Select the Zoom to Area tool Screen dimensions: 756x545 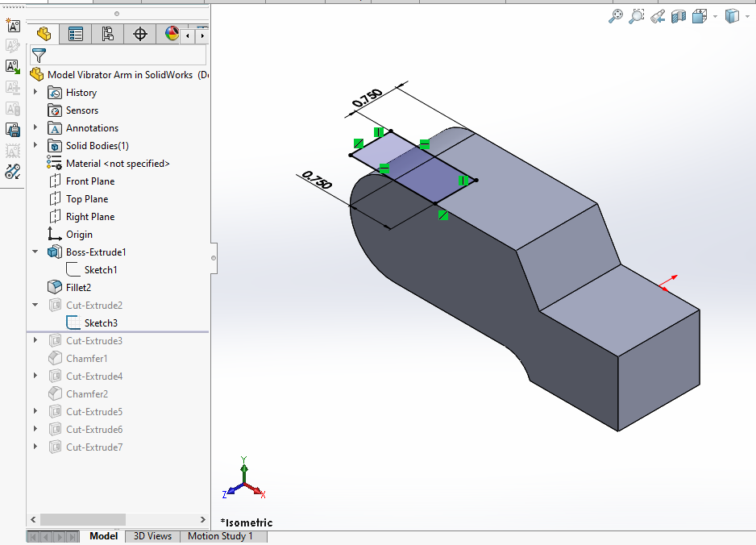pos(637,16)
